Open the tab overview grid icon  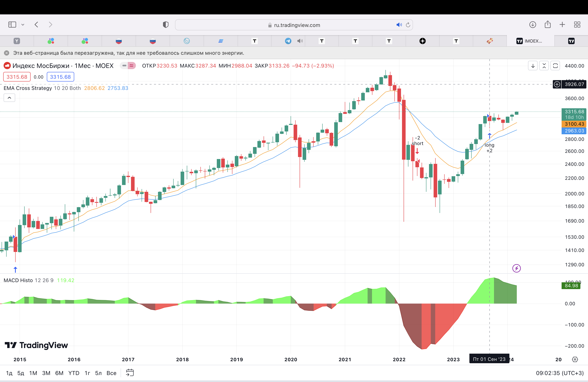[x=577, y=25]
